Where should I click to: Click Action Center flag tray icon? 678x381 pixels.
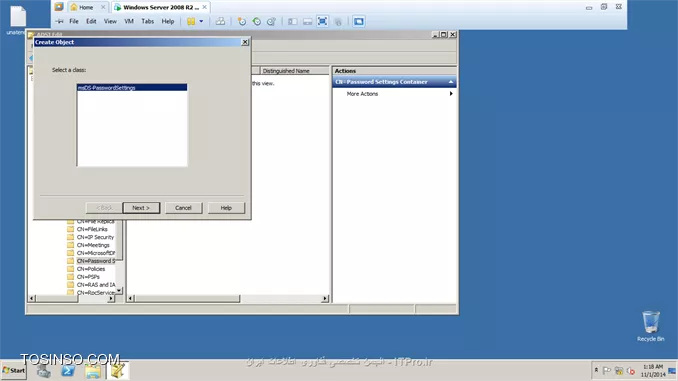[607, 371]
